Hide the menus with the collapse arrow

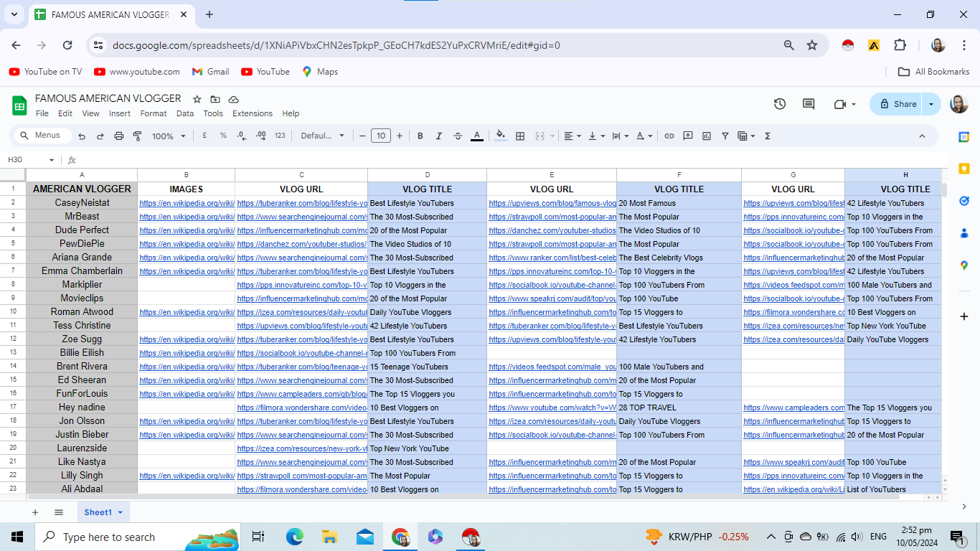pos(922,136)
